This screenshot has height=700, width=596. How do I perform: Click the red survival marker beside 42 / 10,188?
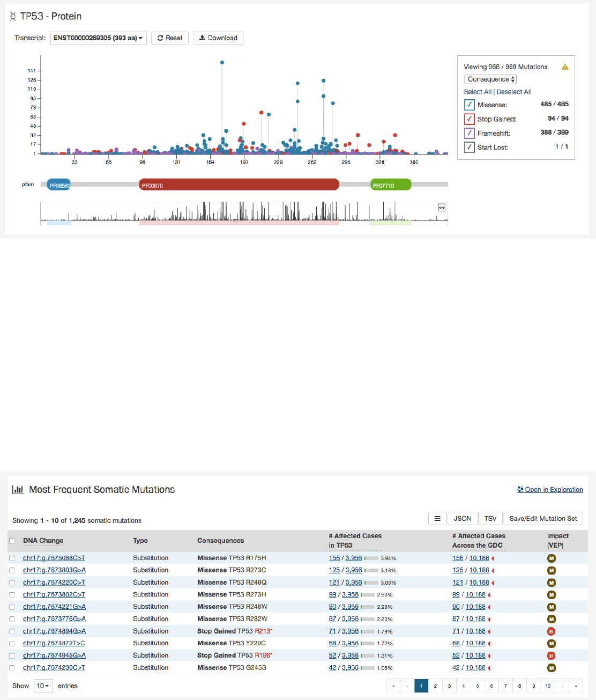pyautogui.click(x=489, y=668)
